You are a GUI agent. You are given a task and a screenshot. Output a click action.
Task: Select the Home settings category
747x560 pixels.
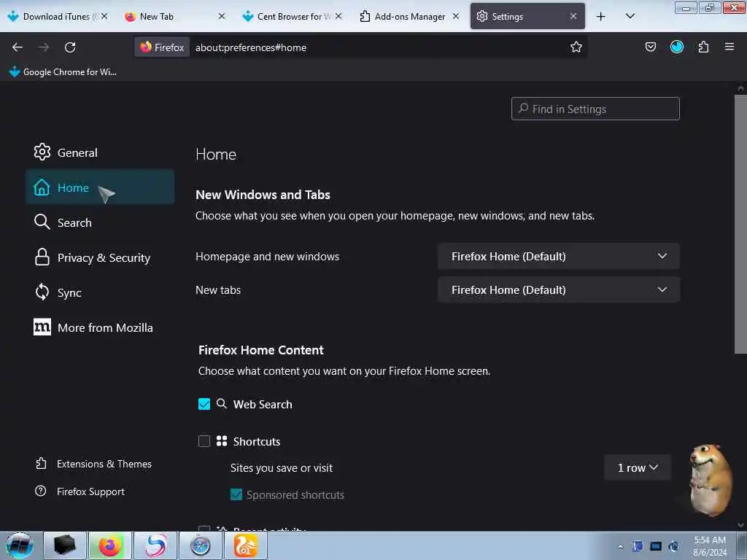click(100, 187)
